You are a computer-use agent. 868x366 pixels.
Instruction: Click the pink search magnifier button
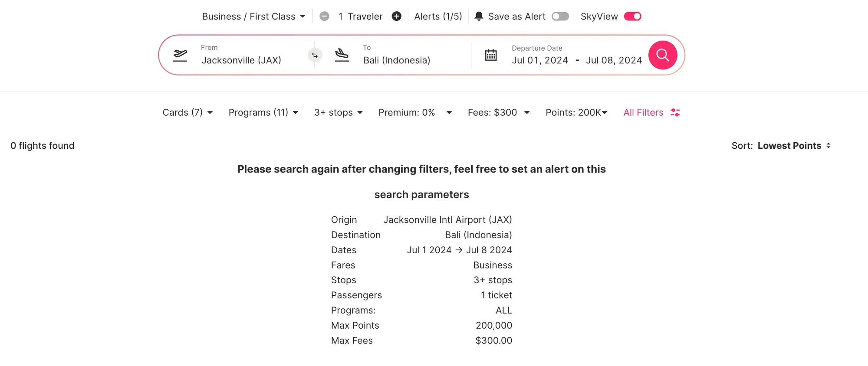point(662,55)
